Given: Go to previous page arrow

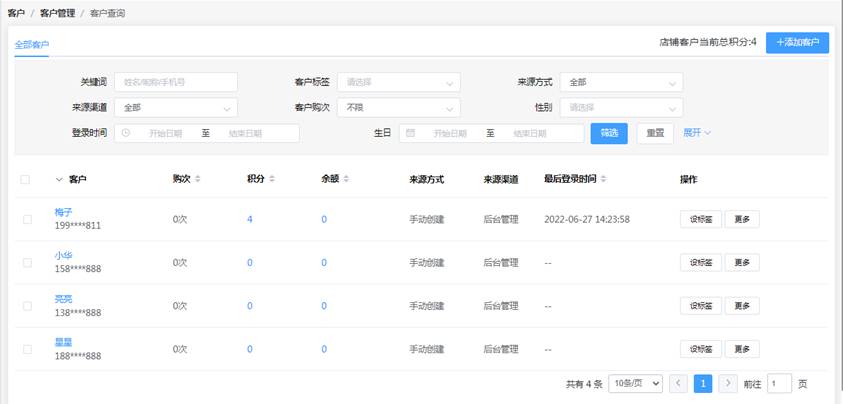Looking at the screenshot, I should (x=678, y=384).
